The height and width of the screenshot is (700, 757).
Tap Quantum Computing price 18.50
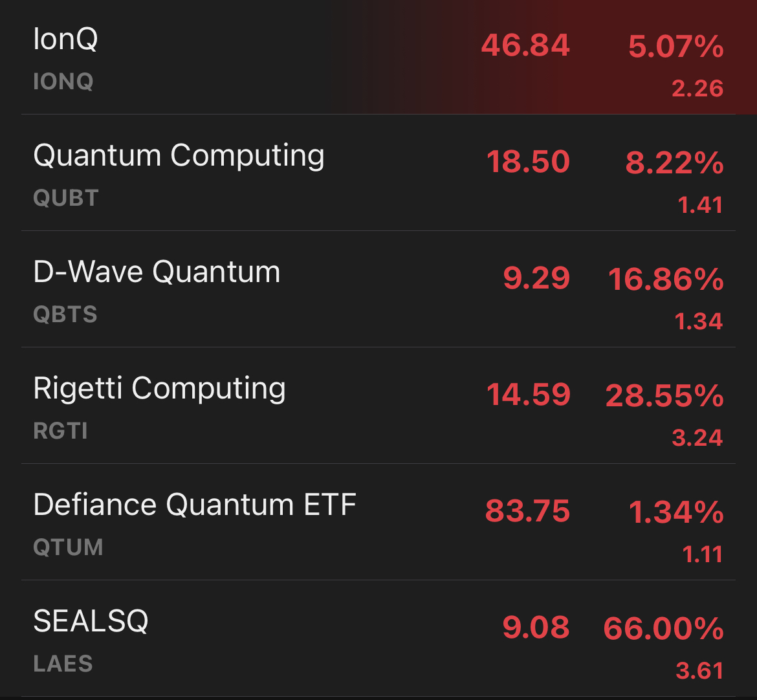(528, 162)
